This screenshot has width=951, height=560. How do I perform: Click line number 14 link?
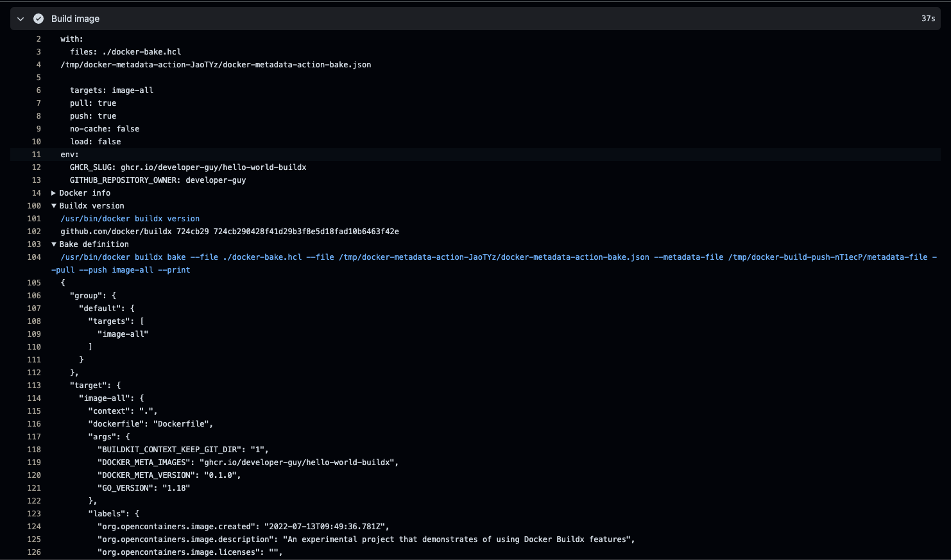(x=36, y=193)
